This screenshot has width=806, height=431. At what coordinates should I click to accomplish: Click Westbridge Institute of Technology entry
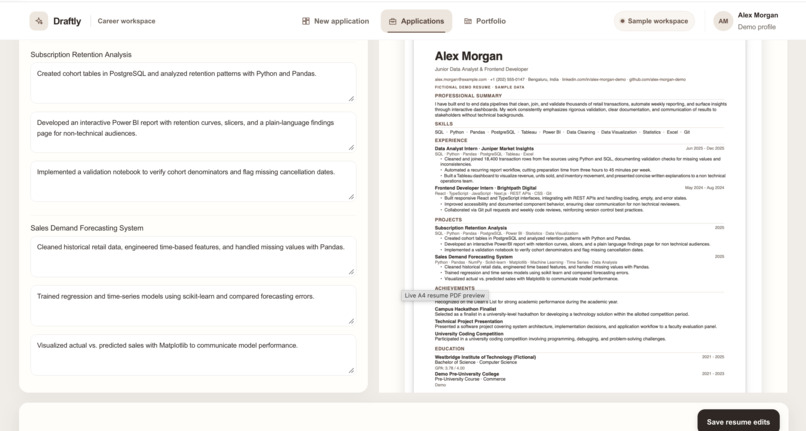point(485,357)
